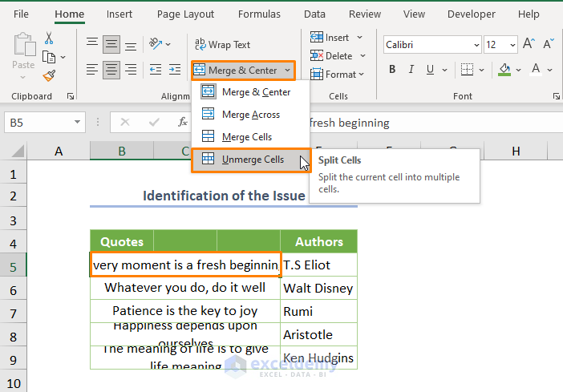Click the Format Painter brush icon
The width and height of the screenshot is (563, 392).
point(49,75)
